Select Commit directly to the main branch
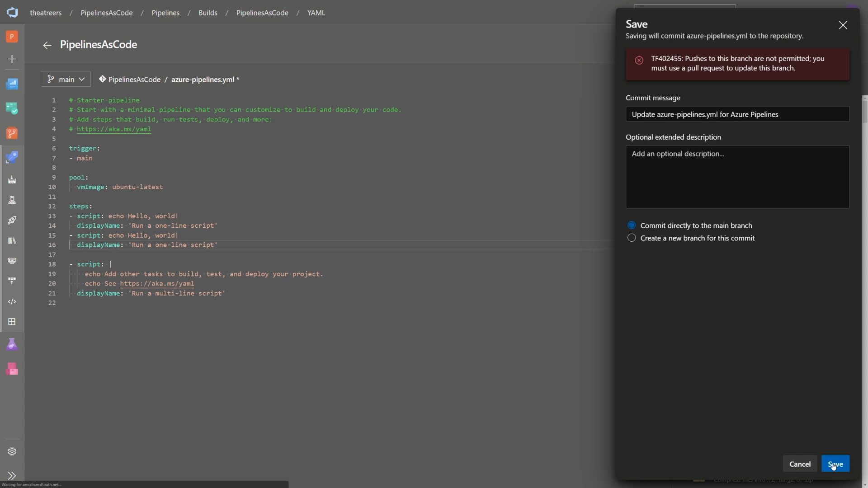868x488 pixels. [632, 225]
